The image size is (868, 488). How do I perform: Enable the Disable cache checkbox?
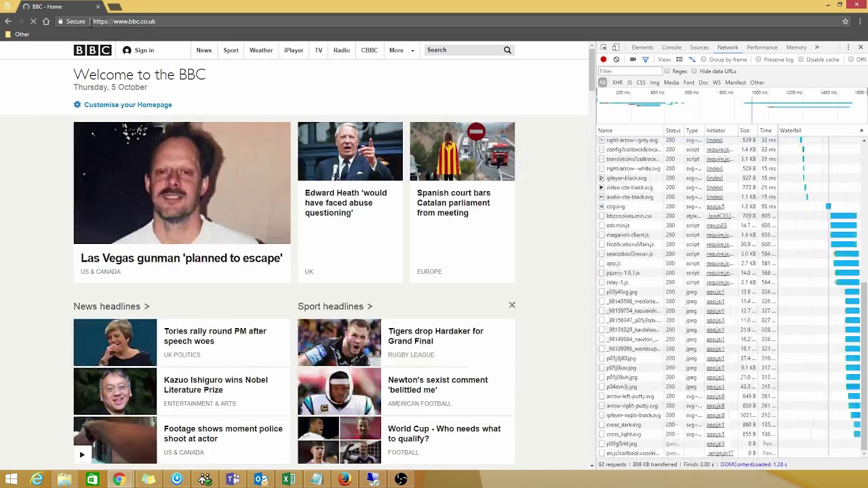tap(801, 60)
